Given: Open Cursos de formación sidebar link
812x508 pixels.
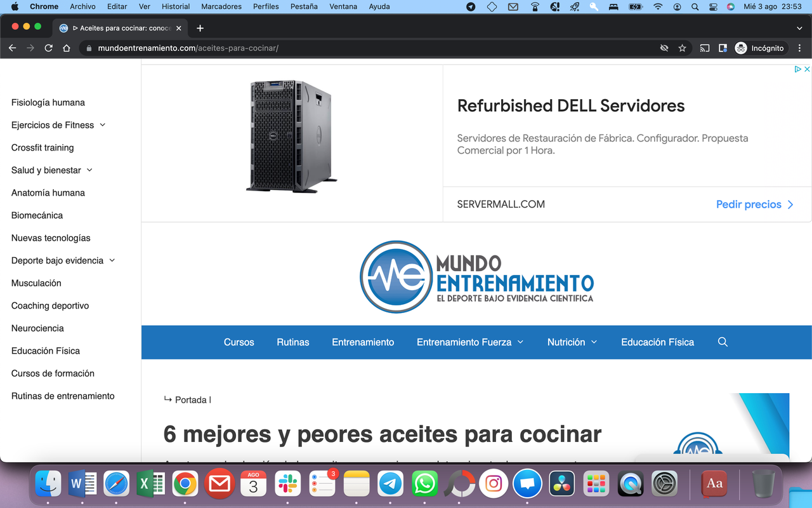Looking at the screenshot, I should (x=53, y=373).
